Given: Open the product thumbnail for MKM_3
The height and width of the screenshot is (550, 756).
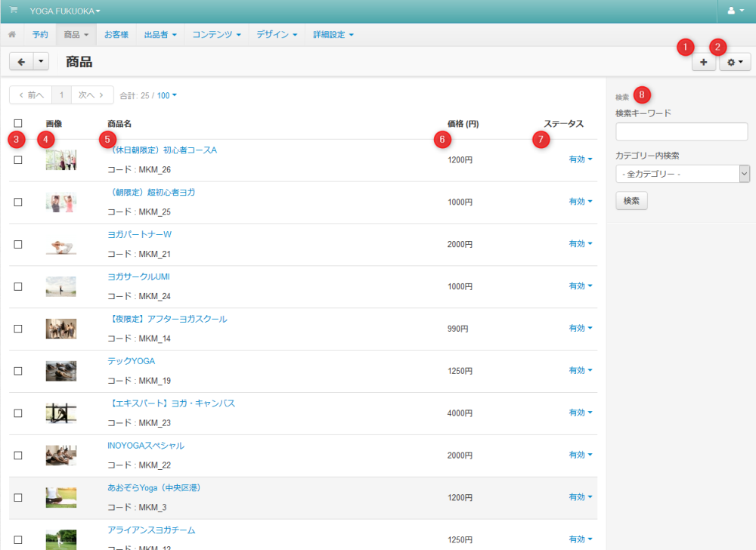Looking at the screenshot, I should coord(60,498).
